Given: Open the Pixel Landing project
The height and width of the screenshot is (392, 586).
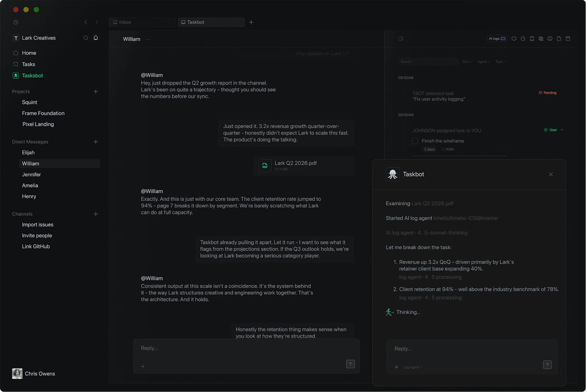Looking at the screenshot, I should click(38, 124).
